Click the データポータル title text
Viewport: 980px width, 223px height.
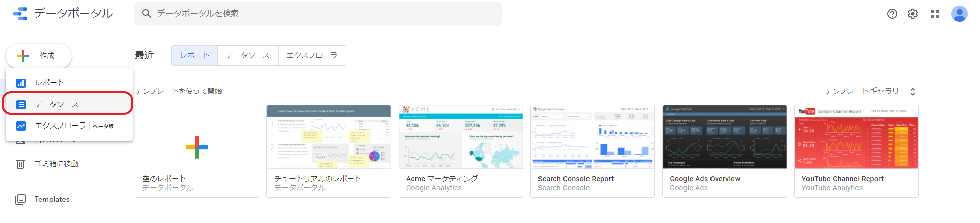click(x=73, y=13)
